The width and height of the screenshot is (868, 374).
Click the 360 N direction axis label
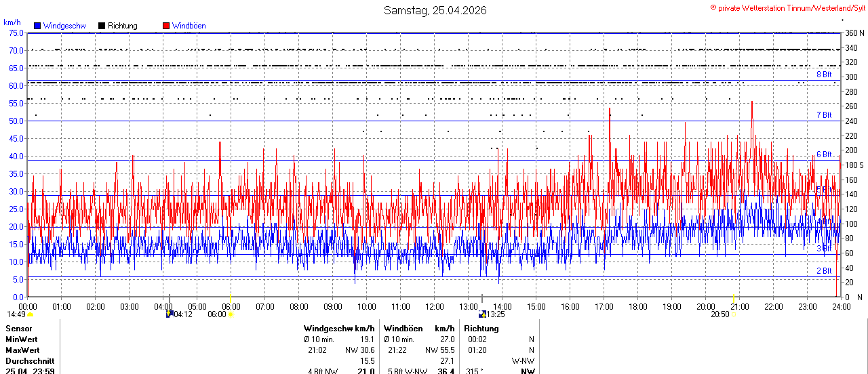854,33
